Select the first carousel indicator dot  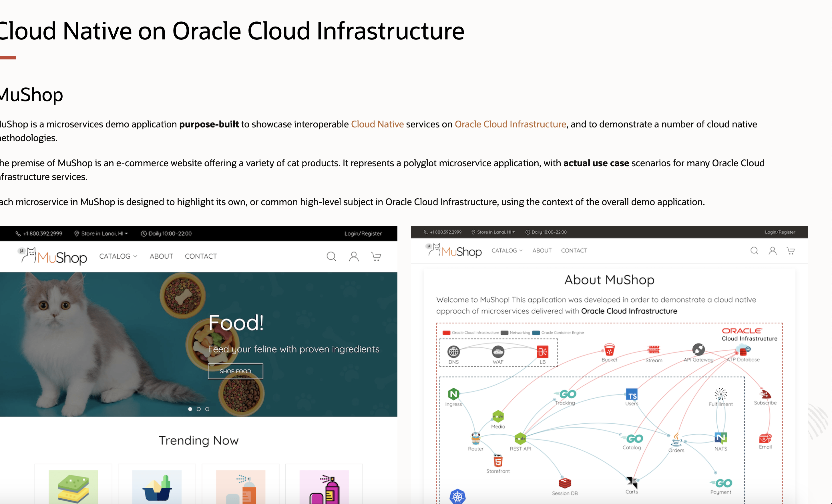coord(190,409)
